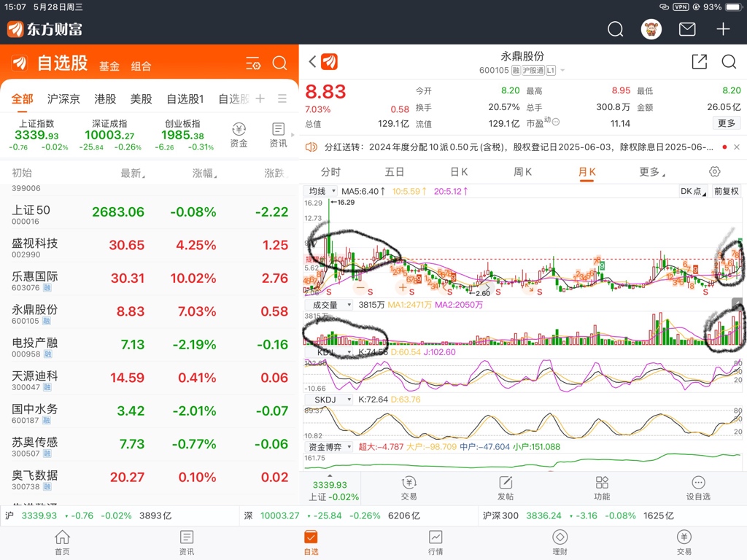Play the announcement speaker icon
The height and width of the screenshot is (560, 747).
pos(311,147)
